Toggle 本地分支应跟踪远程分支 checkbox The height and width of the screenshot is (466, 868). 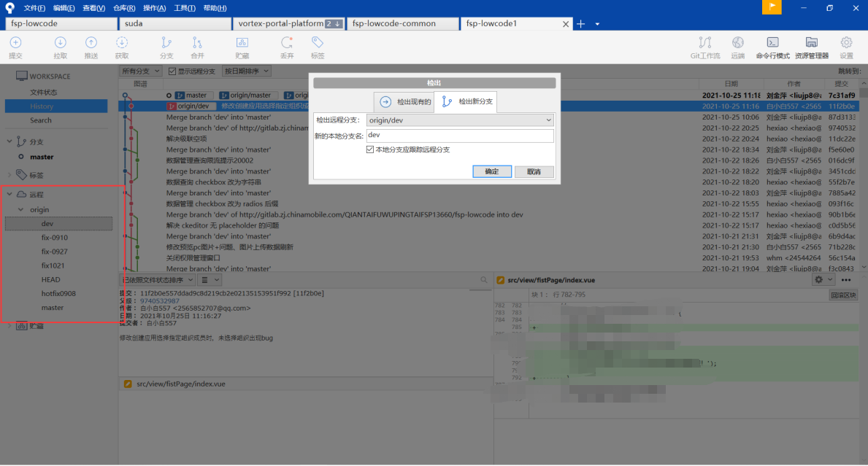click(x=370, y=149)
